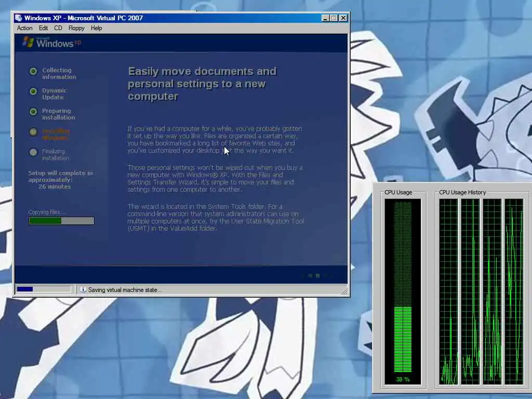This screenshot has width=532, height=399.
Task: Click the fourth CPU Usage History graph
Action: 514,292
